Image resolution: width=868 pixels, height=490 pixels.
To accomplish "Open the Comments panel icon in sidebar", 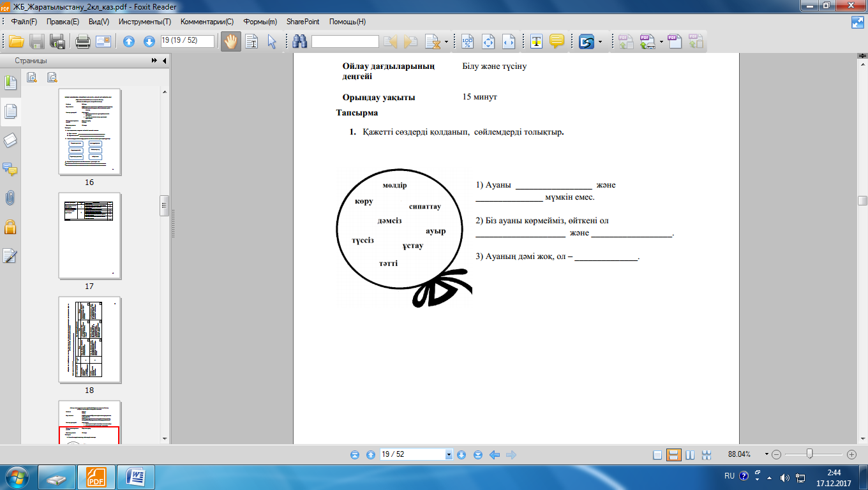I will click(10, 169).
